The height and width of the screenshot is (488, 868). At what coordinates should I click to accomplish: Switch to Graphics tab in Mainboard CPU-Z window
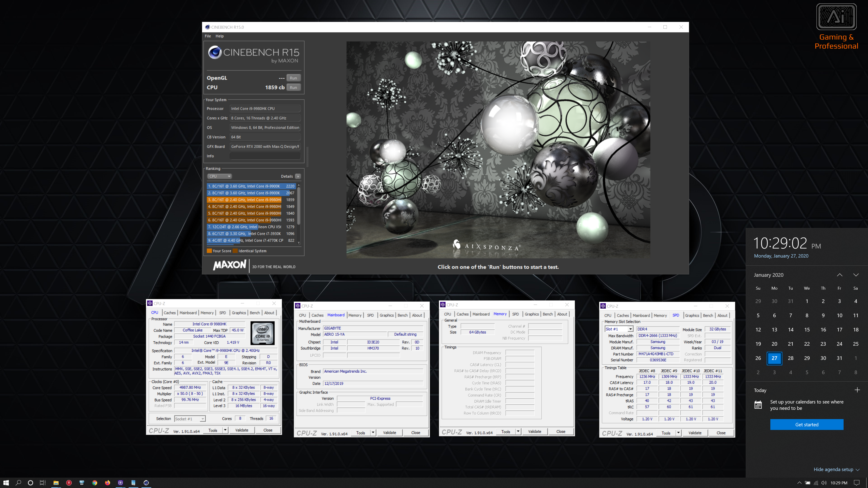(387, 315)
